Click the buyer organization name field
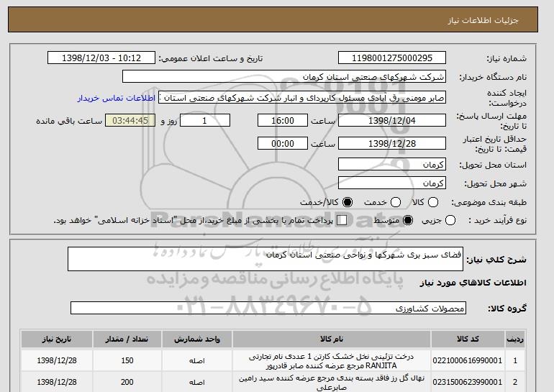 [x=284, y=77]
